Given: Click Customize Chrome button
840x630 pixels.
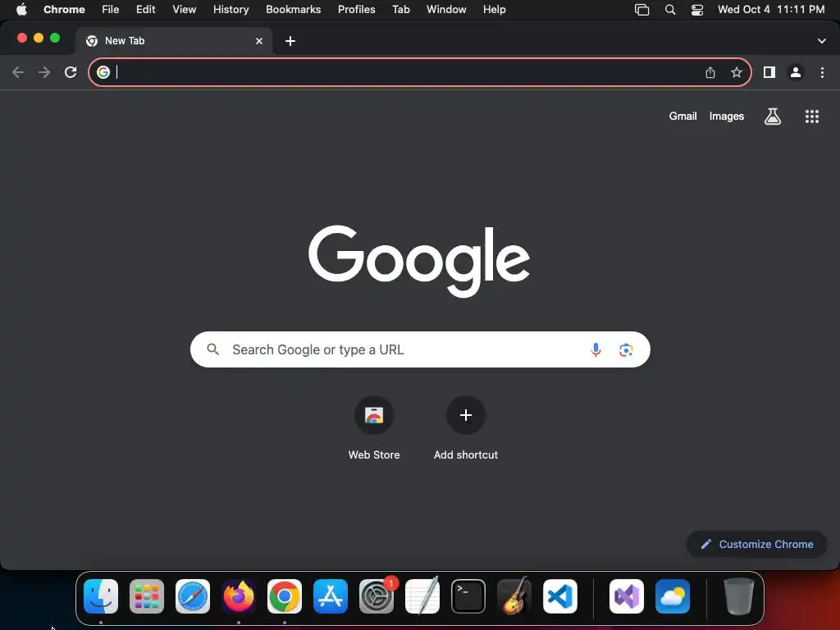Looking at the screenshot, I should click(x=756, y=545).
